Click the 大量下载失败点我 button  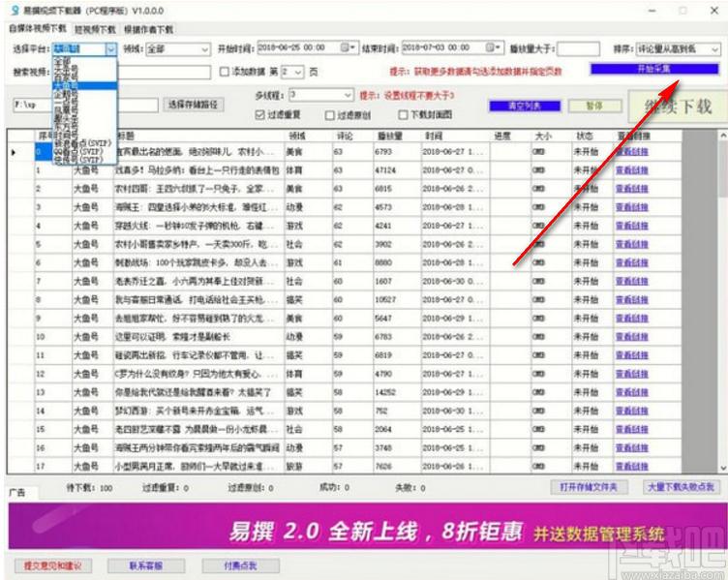[681, 487]
